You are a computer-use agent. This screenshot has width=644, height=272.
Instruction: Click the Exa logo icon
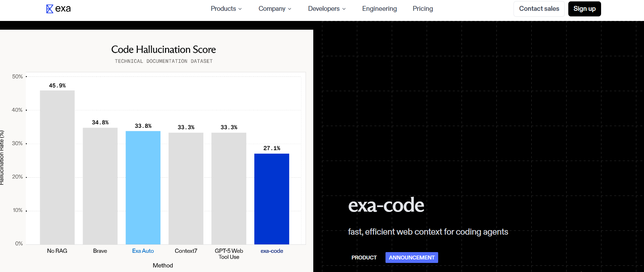[50, 9]
